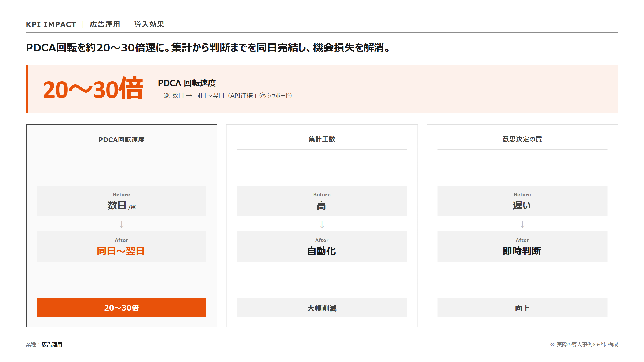Click the Before value '数日/巡'

tap(122, 206)
